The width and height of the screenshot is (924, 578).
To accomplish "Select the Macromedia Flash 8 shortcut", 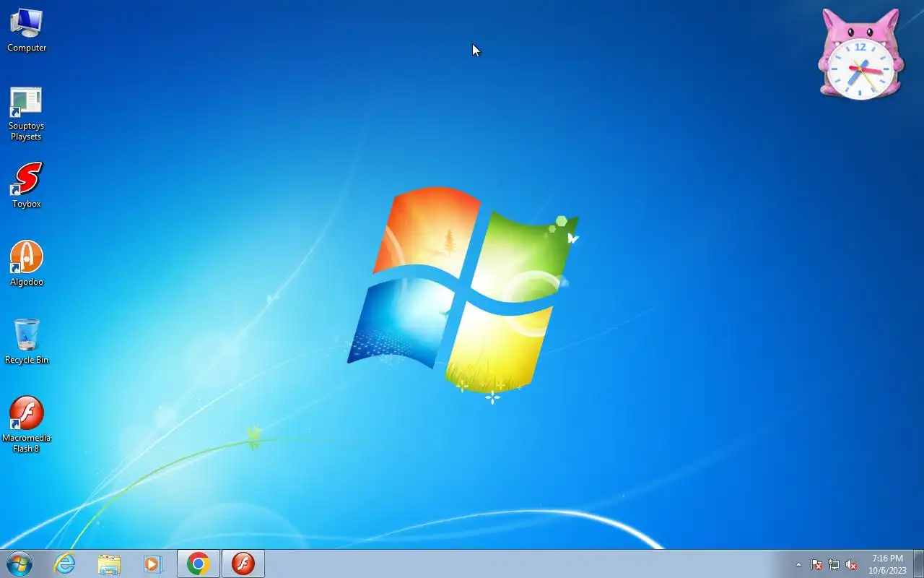I will [27, 425].
